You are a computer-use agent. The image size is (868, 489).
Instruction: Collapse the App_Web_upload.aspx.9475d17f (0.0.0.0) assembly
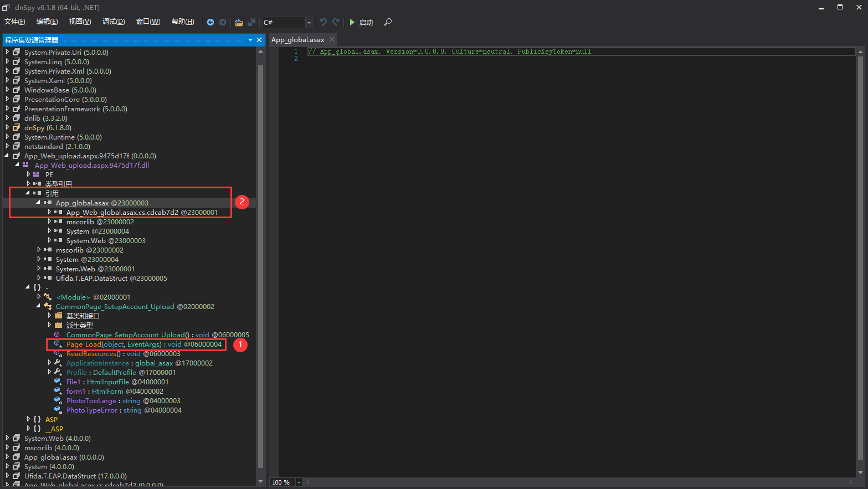[x=7, y=156]
